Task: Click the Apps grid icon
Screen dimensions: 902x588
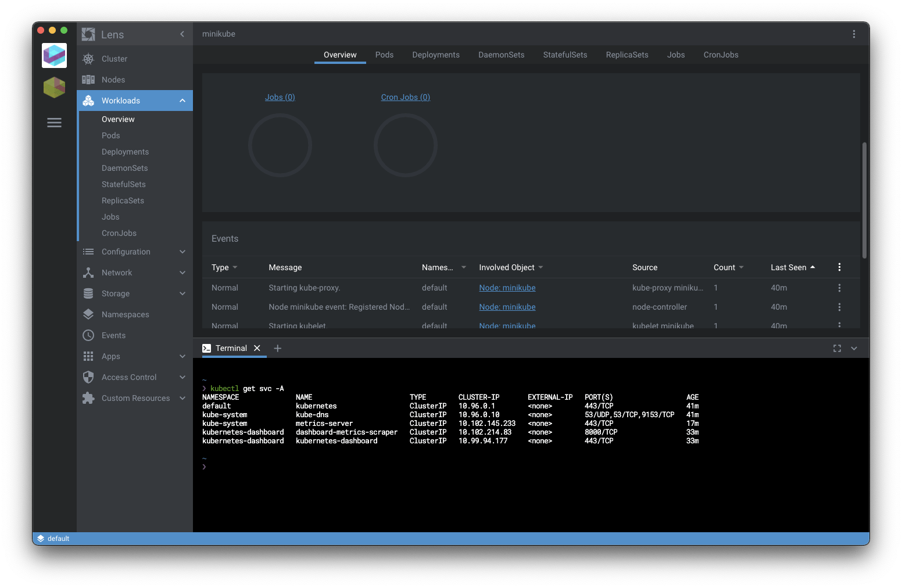Action: pyautogui.click(x=88, y=356)
